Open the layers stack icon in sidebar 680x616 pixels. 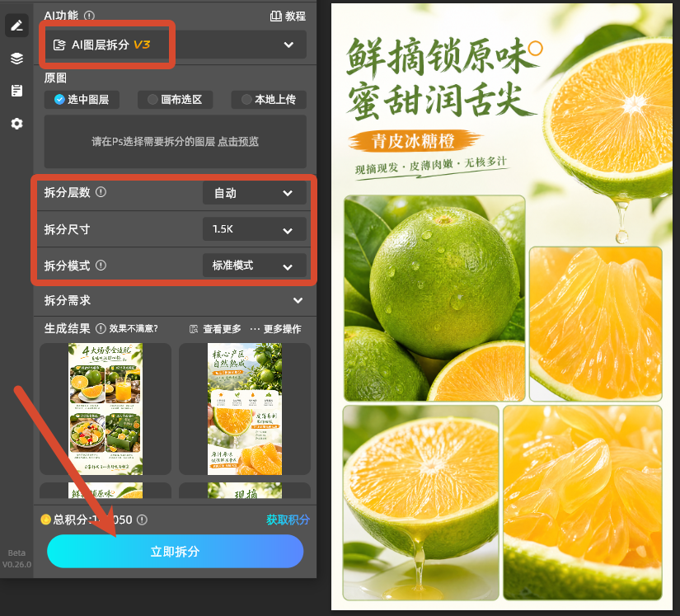pyautogui.click(x=16, y=58)
